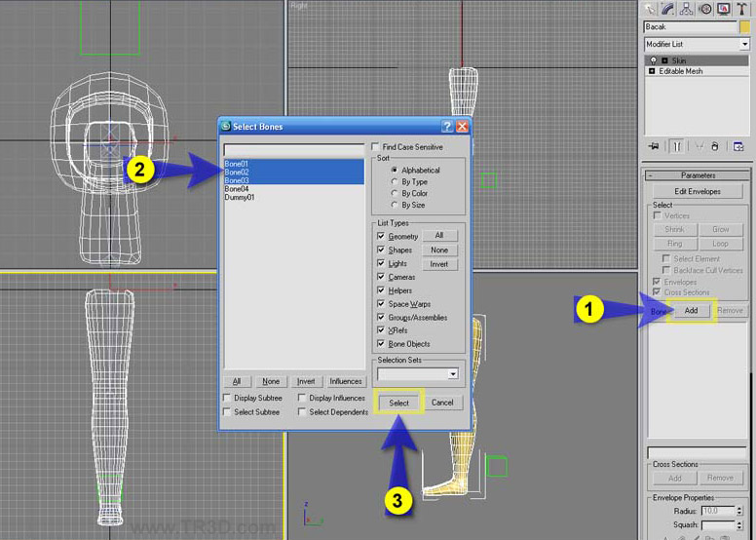756x540 pixels.
Task: Expand the Selection Sets dropdown
Action: click(453, 374)
